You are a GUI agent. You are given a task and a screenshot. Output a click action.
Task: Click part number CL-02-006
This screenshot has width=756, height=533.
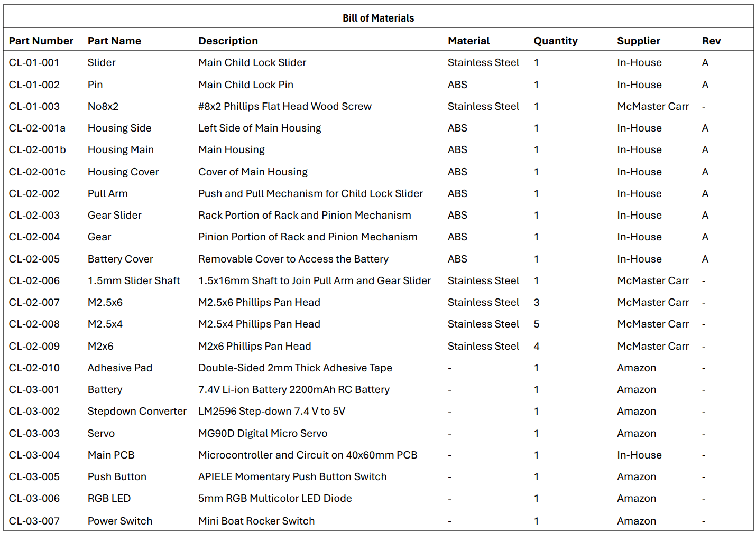click(34, 280)
